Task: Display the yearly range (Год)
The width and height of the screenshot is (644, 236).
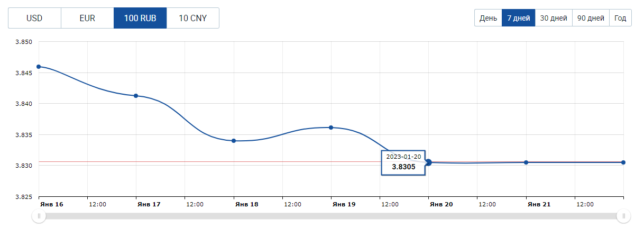Action: tap(620, 18)
